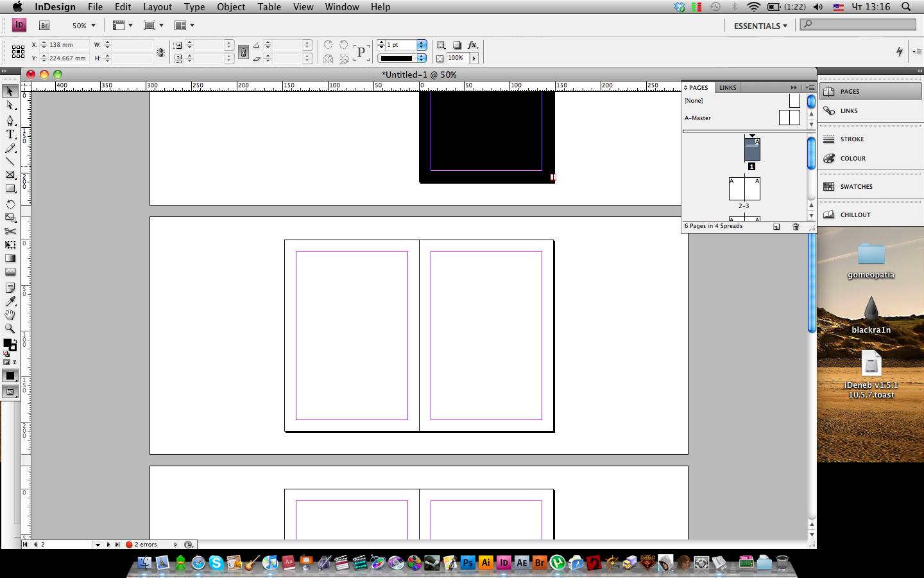
Task: Delete selected pages with trash icon
Action: (796, 227)
